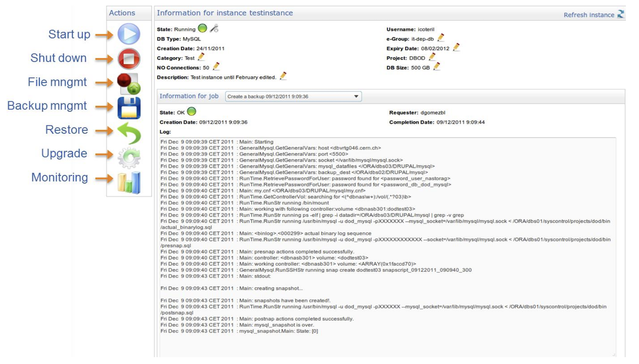The width and height of the screenshot is (639, 364).
Task: Open File mngmt via its action icon
Action: coord(128,82)
